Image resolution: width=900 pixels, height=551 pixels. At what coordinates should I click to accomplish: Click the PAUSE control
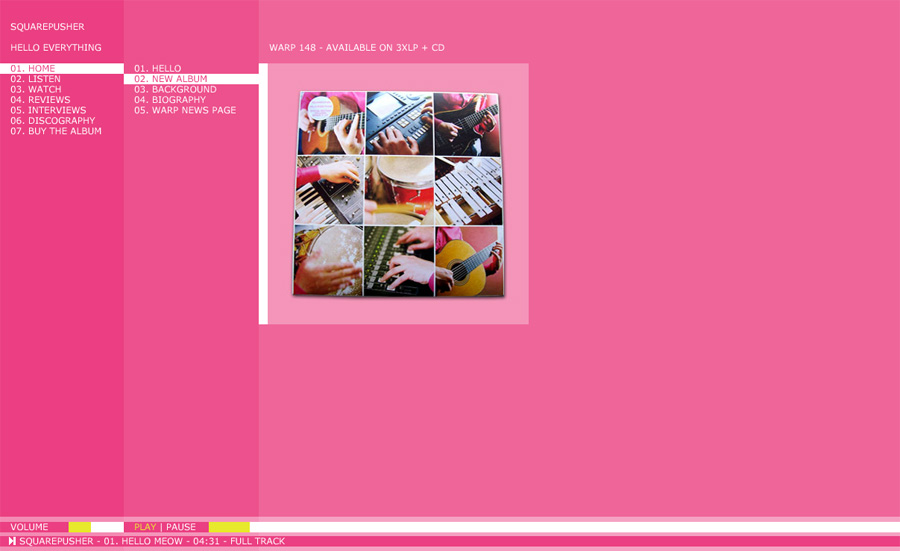(x=181, y=527)
